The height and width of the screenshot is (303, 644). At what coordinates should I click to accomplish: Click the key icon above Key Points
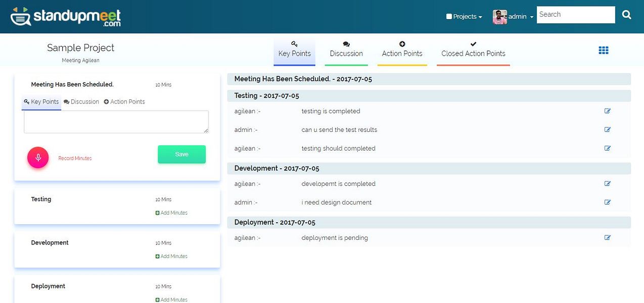pos(294,44)
